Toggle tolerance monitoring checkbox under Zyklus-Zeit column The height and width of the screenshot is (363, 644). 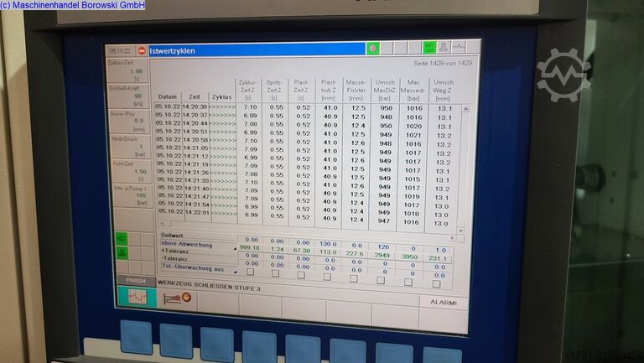[x=250, y=272]
